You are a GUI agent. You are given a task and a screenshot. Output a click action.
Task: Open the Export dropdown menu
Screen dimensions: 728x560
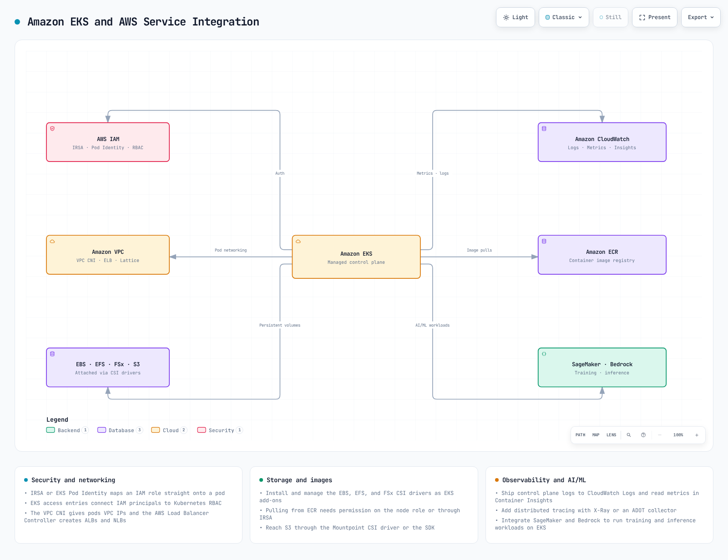click(701, 17)
